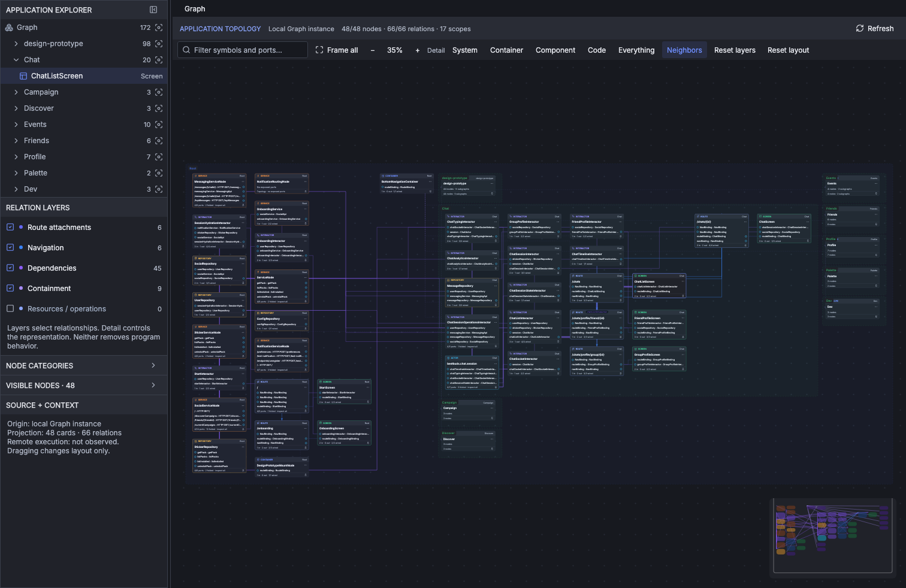Select ChatListScreen in the explorer tree
The height and width of the screenshot is (588, 906).
coord(84,76)
